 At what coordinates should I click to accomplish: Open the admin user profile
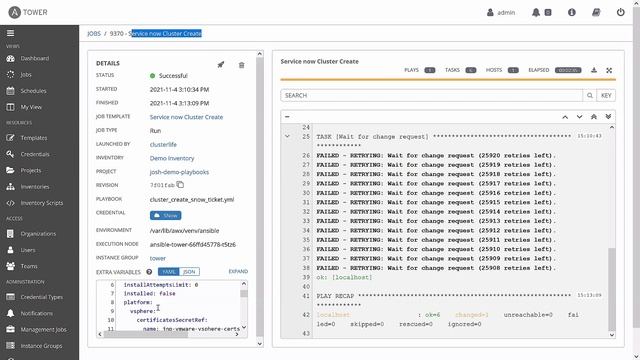click(x=501, y=13)
